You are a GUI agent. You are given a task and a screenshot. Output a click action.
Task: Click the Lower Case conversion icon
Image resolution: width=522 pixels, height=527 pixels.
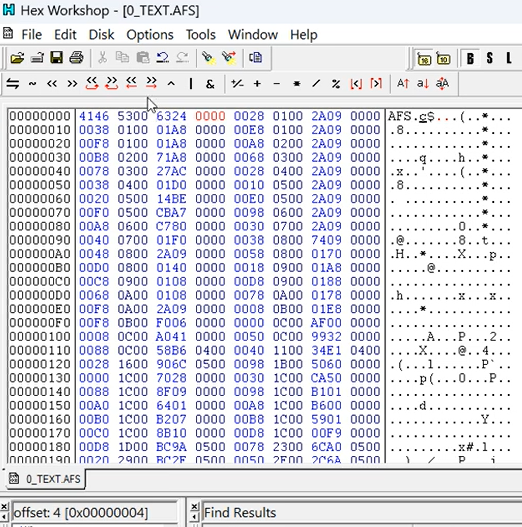[x=423, y=83]
